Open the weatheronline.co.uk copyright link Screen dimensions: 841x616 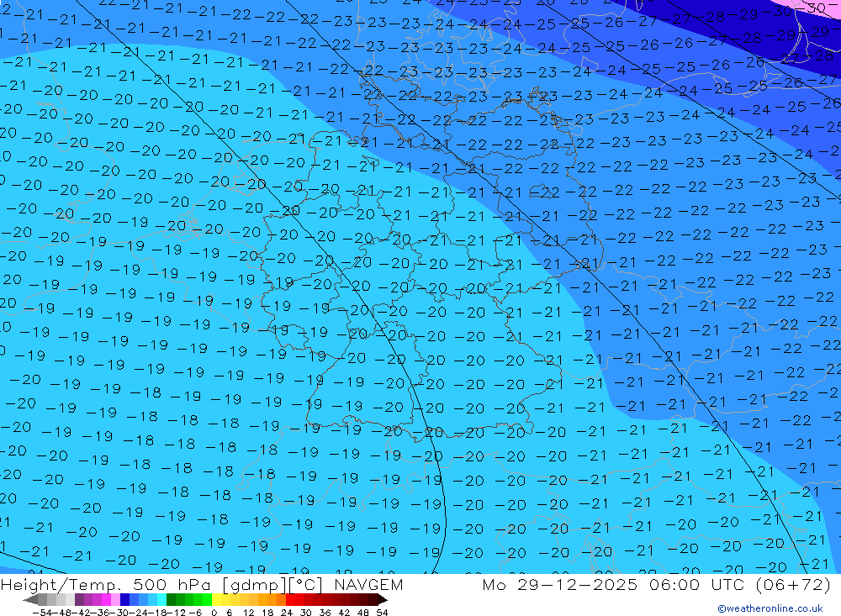pyautogui.click(x=770, y=608)
